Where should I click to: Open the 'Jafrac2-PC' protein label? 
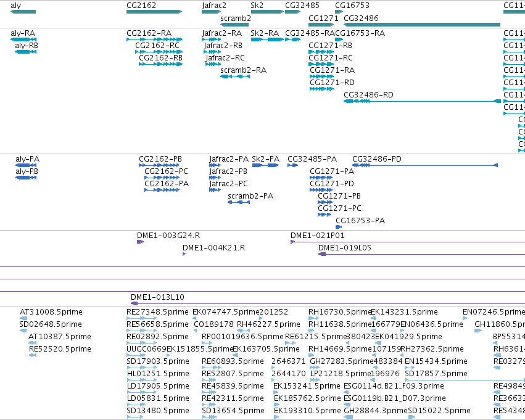click(229, 184)
